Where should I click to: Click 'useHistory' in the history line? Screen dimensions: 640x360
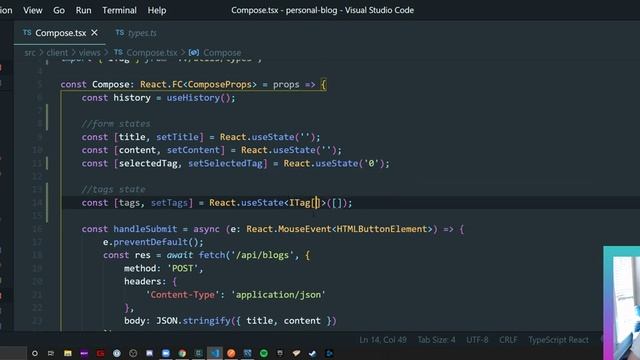[x=193, y=98]
